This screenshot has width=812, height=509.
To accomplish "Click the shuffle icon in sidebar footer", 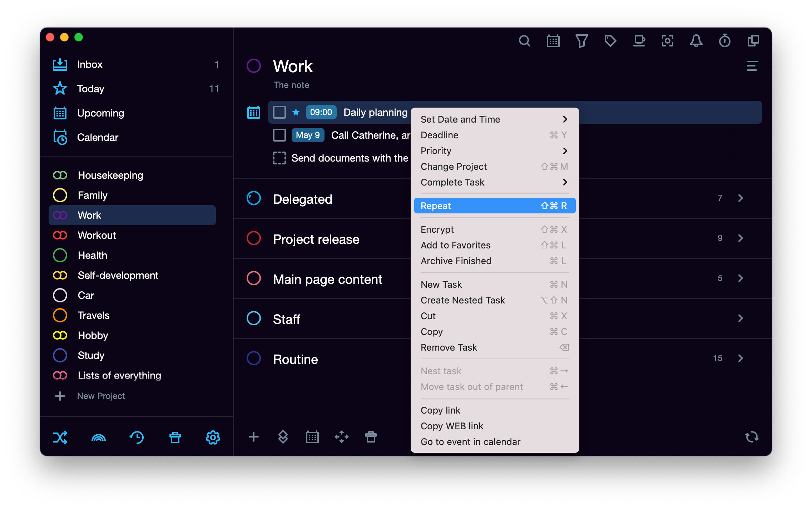I will (60, 437).
